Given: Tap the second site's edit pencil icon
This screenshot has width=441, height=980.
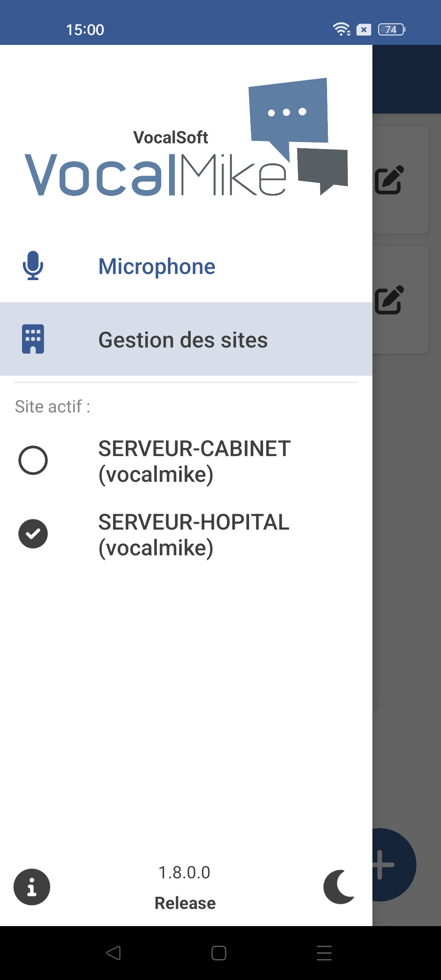Looking at the screenshot, I should pyautogui.click(x=390, y=300).
